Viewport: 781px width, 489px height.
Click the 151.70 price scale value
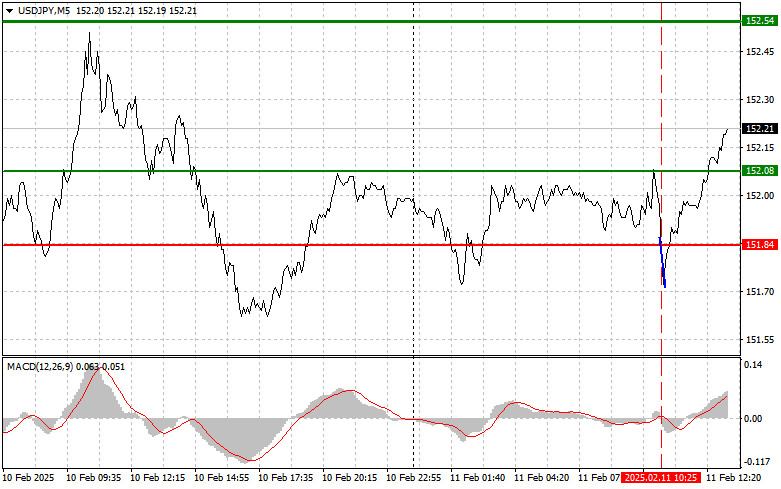(760, 292)
